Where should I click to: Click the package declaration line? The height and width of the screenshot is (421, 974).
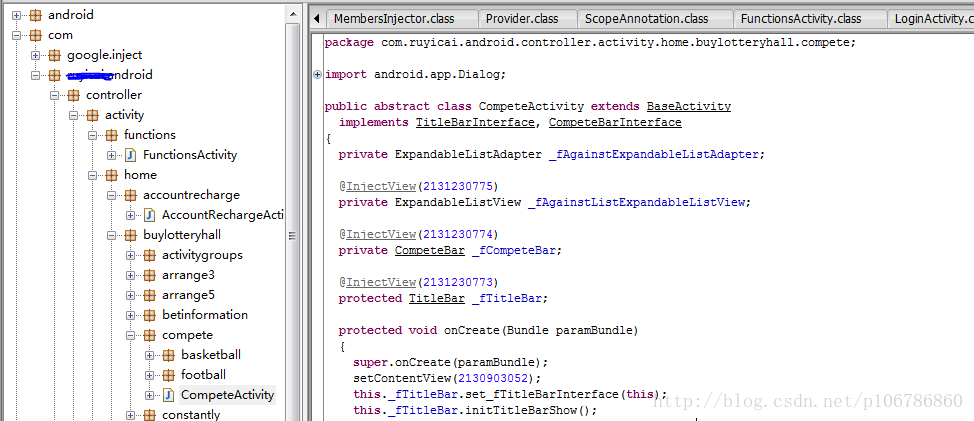coord(590,43)
